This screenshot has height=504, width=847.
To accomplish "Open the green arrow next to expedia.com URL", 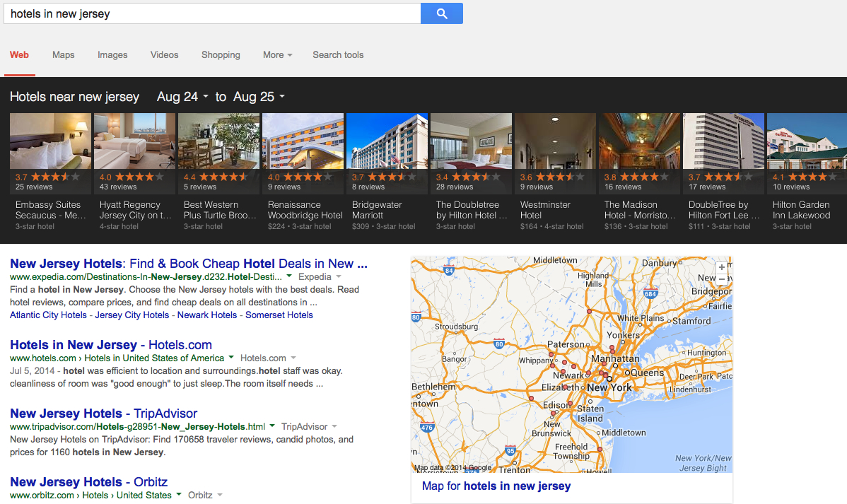I will 289,276.
